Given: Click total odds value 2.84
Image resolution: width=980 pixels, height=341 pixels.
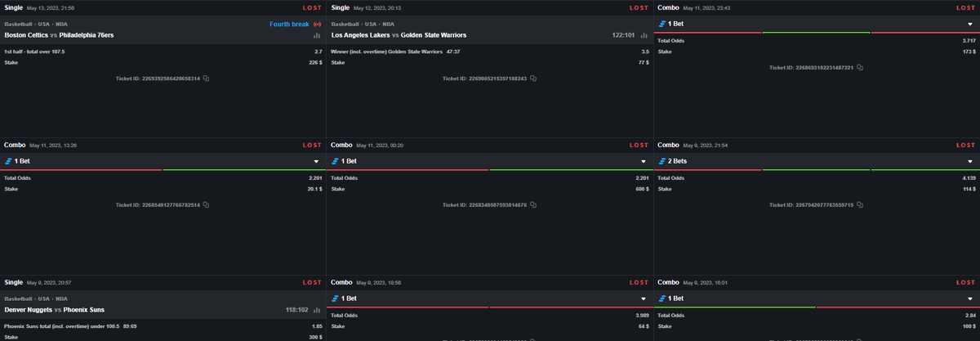Looking at the screenshot, I should pyautogui.click(x=971, y=315).
